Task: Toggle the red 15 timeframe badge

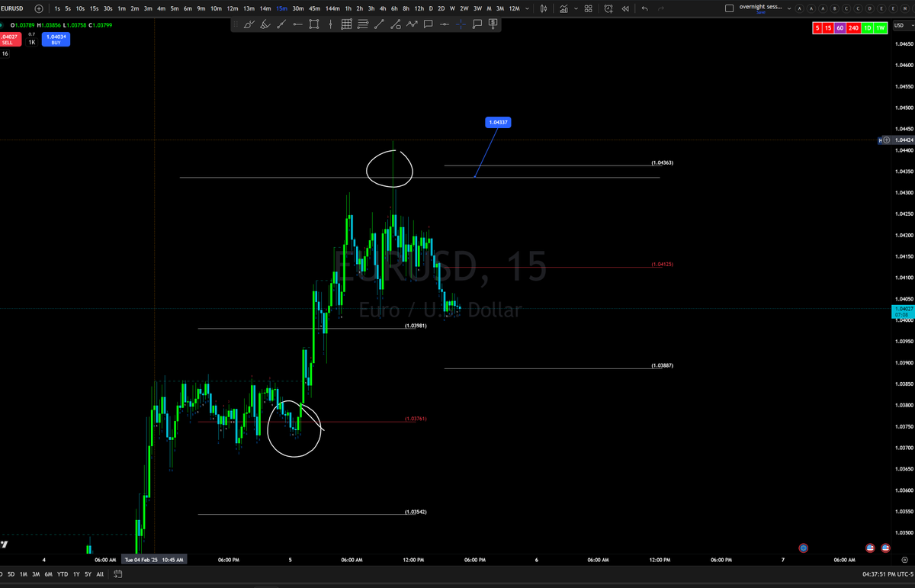Action: pyautogui.click(x=828, y=28)
